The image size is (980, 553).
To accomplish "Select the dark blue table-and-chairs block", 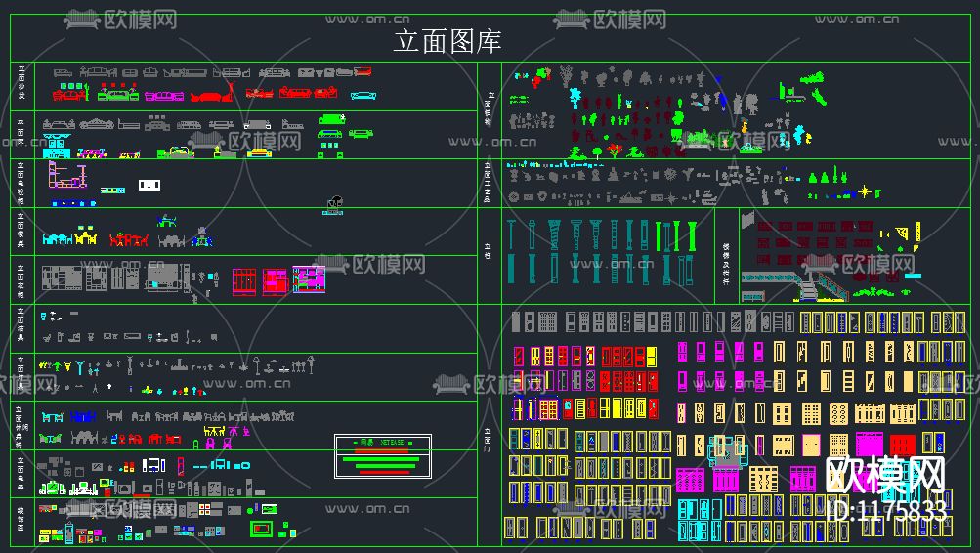I will click(x=82, y=416).
